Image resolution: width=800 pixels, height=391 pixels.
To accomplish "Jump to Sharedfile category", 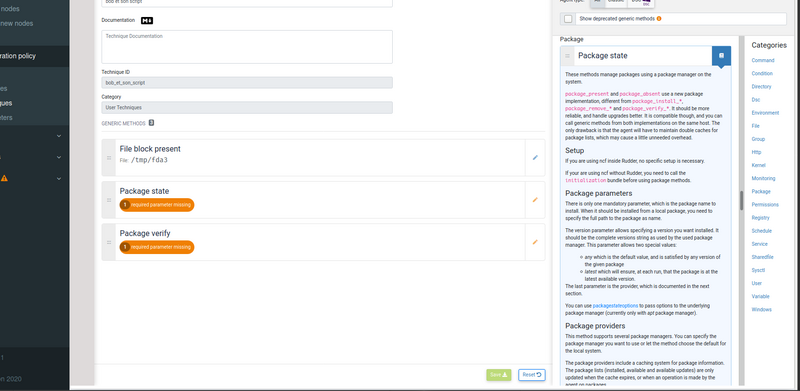I will [x=762, y=257].
